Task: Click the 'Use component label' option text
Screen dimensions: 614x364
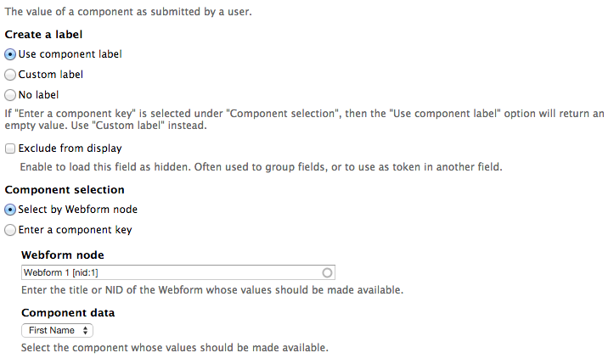Action: click(x=70, y=53)
